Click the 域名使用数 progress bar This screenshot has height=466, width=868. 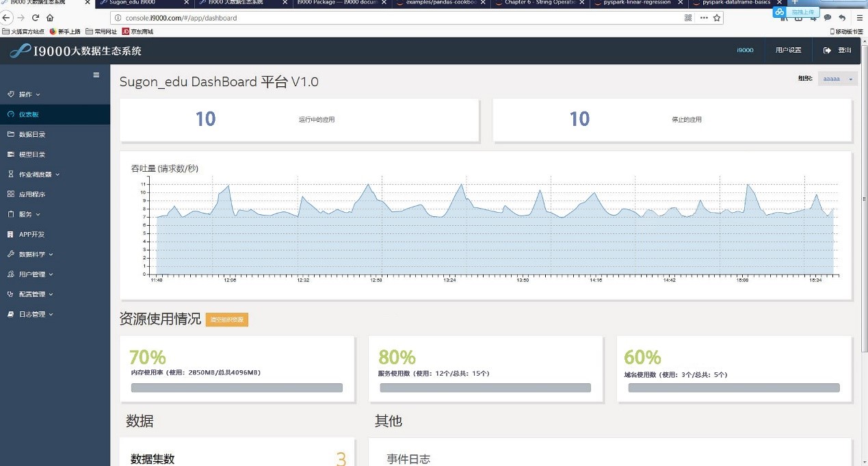pos(734,388)
